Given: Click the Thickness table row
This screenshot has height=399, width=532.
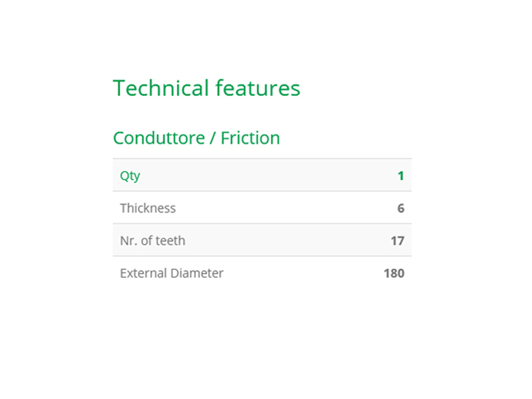Looking at the screenshot, I should tap(262, 207).
